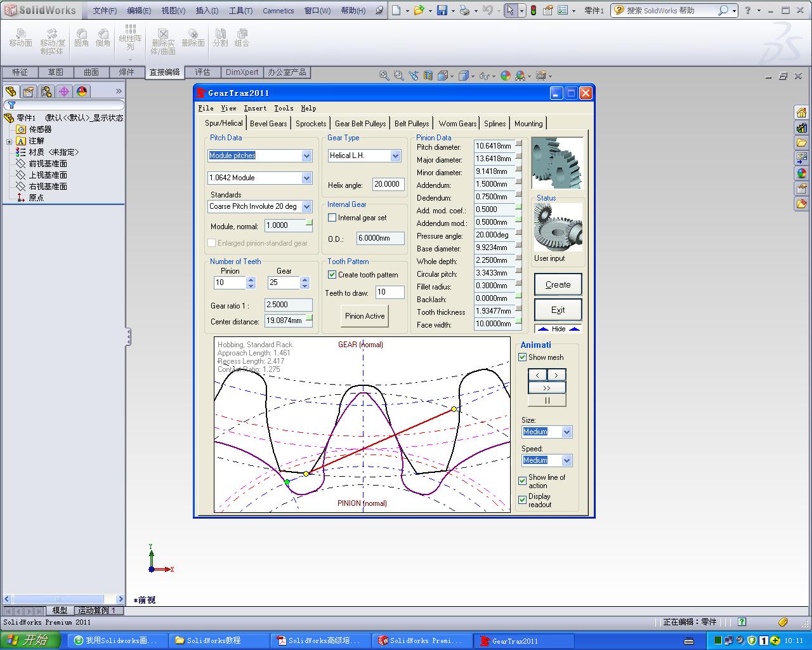Viewport: 812px width, 650px height.
Task: Click the Exit button in GearTrax
Action: point(558,310)
